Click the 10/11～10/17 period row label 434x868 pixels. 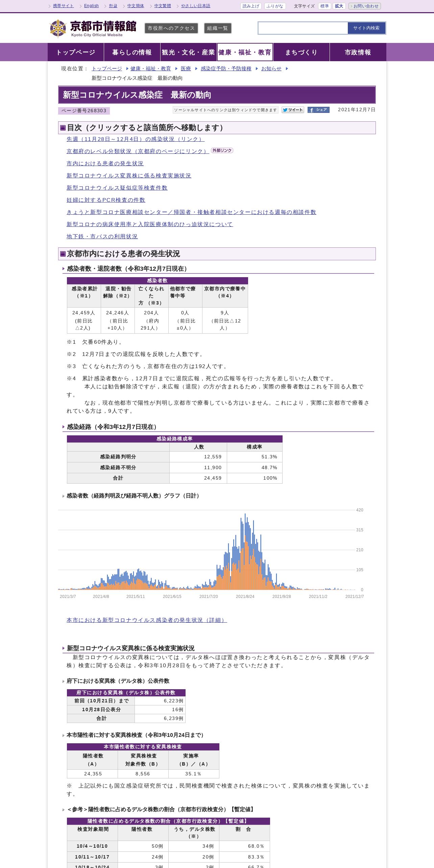[92, 857]
